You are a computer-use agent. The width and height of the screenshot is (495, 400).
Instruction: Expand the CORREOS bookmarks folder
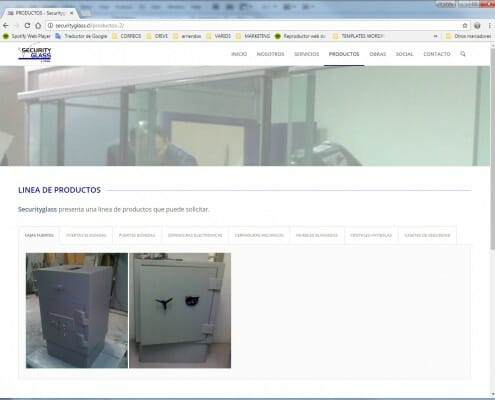point(127,36)
